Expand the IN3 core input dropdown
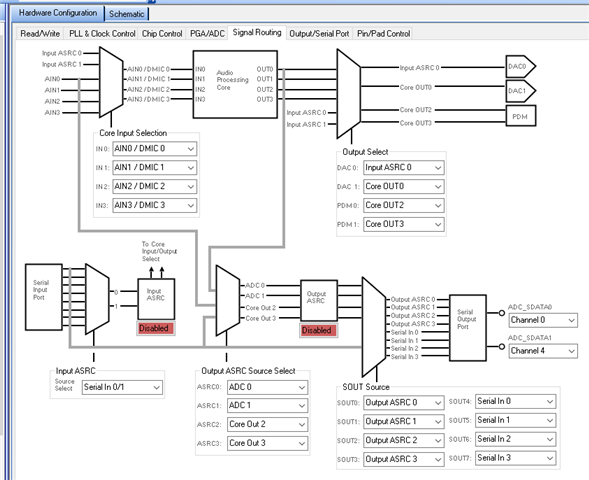The width and height of the screenshot is (589, 480). (154, 205)
